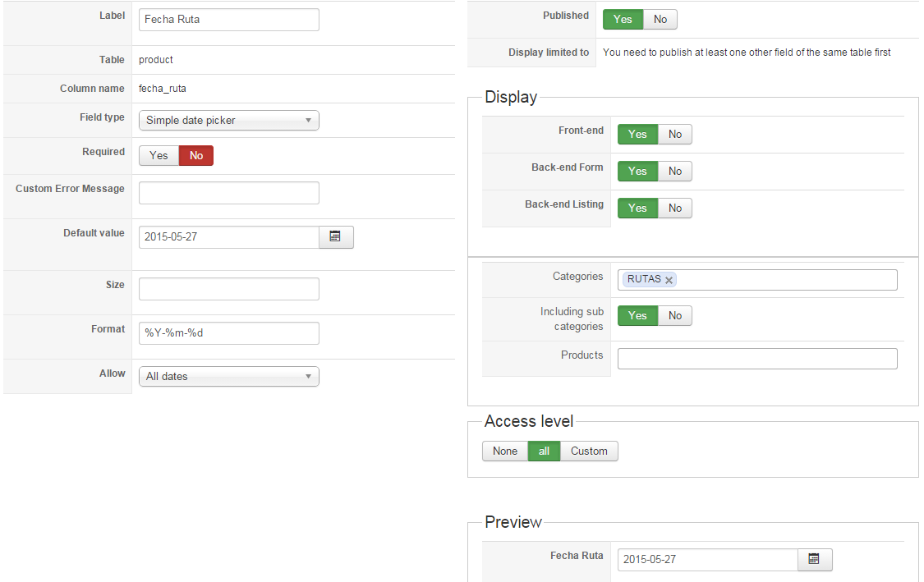The height and width of the screenshot is (582, 924).
Task: Select None access level
Action: click(x=505, y=451)
